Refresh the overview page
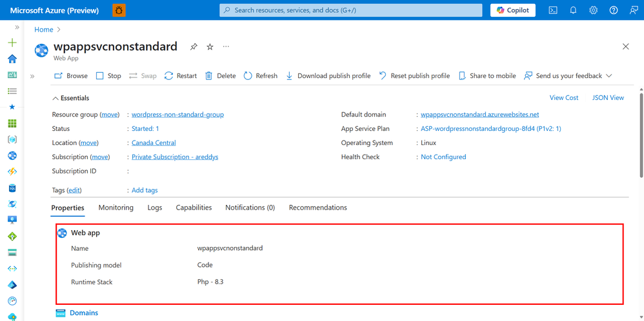 click(261, 76)
